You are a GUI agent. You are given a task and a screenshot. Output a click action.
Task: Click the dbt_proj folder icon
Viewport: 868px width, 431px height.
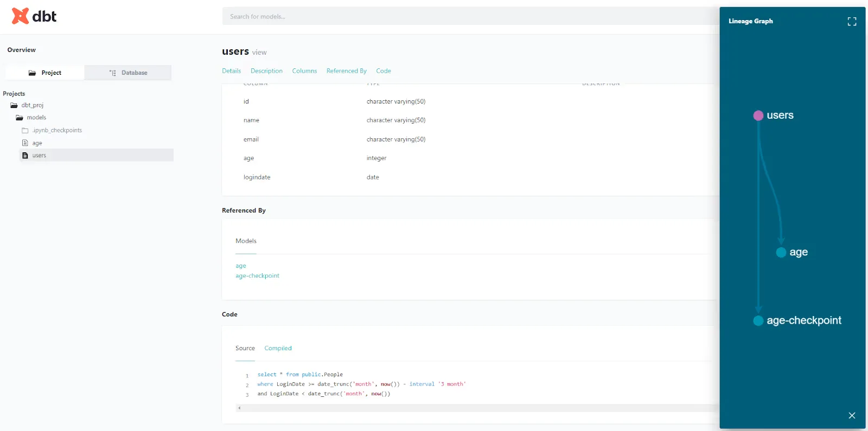[x=14, y=105]
